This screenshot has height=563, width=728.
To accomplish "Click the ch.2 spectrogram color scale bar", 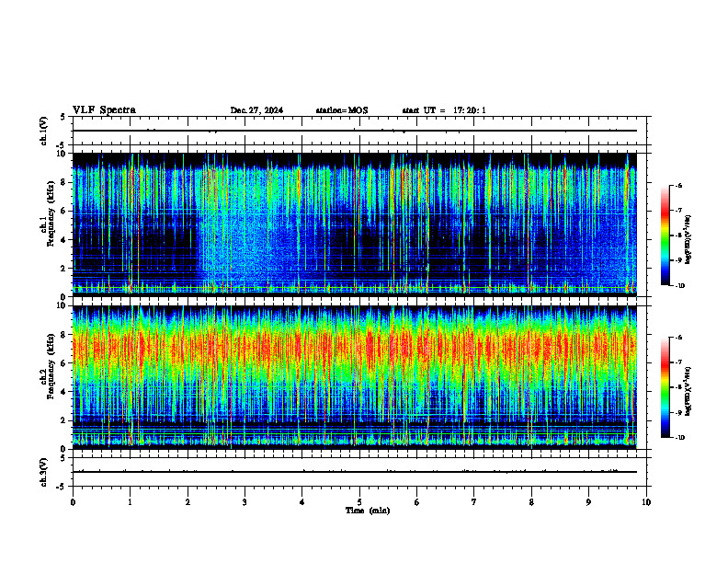I will [x=665, y=387].
